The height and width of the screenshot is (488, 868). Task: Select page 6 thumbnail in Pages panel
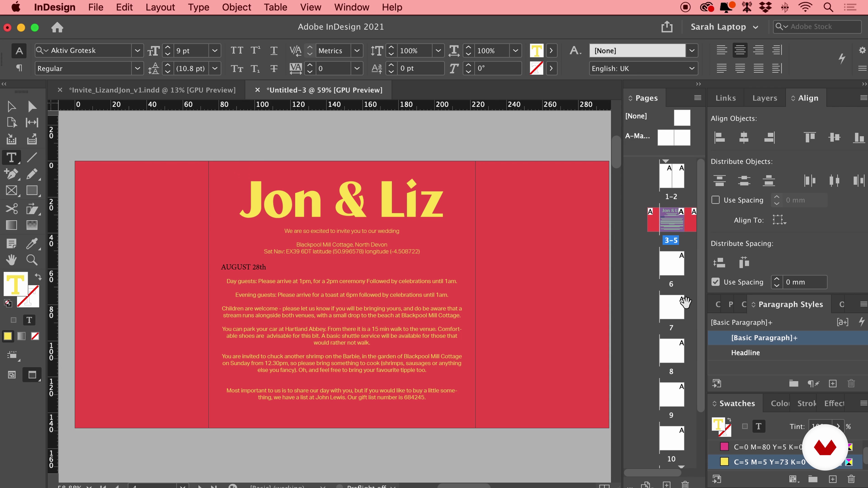pos(672,264)
